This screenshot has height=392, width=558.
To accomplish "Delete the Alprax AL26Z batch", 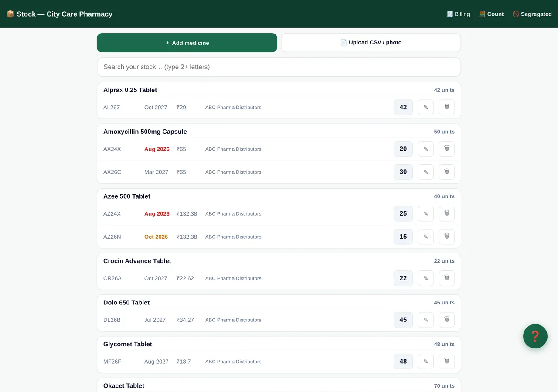I will click(447, 108).
